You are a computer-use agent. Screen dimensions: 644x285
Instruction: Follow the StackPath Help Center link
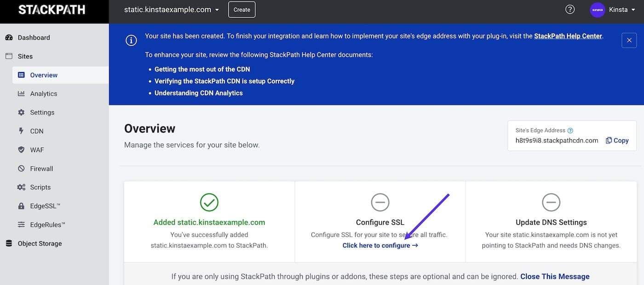pos(567,35)
